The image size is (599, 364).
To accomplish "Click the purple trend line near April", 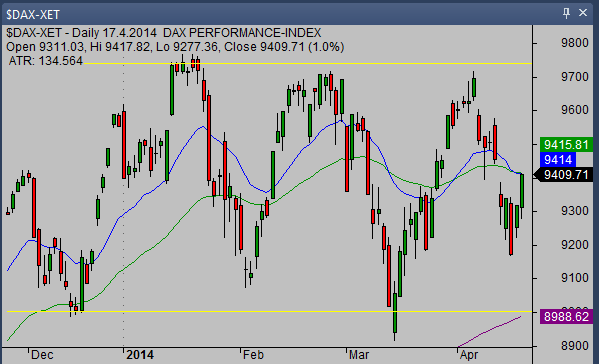I will [x=490, y=331].
